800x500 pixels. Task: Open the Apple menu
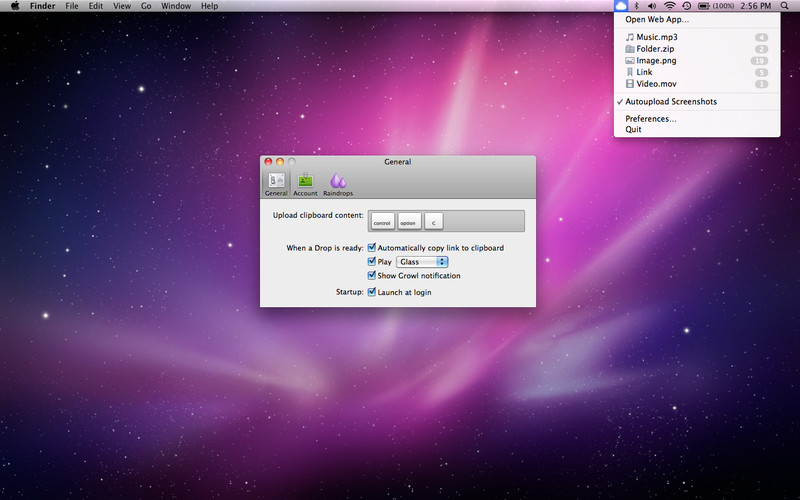[x=15, y=6]
